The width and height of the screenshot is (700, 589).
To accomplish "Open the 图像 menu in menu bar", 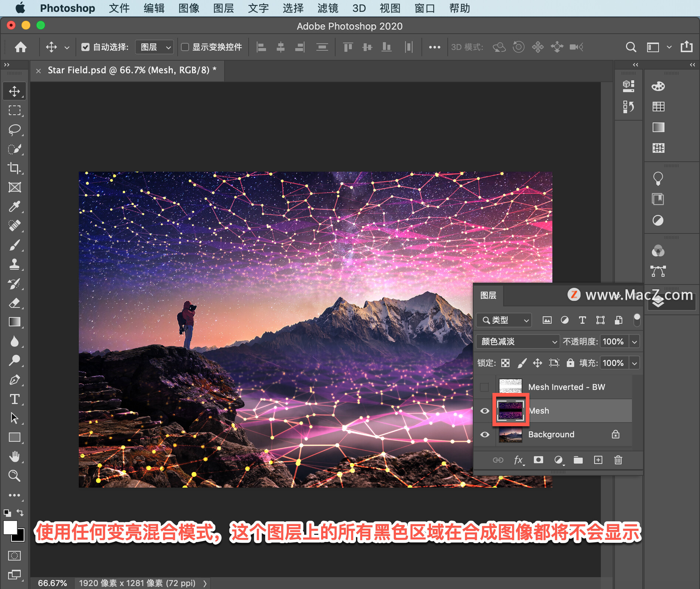I will (x=189, y=8).
